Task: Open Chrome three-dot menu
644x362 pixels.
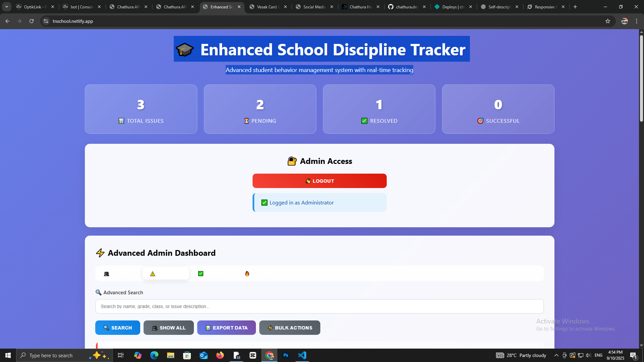Action: 637,21
